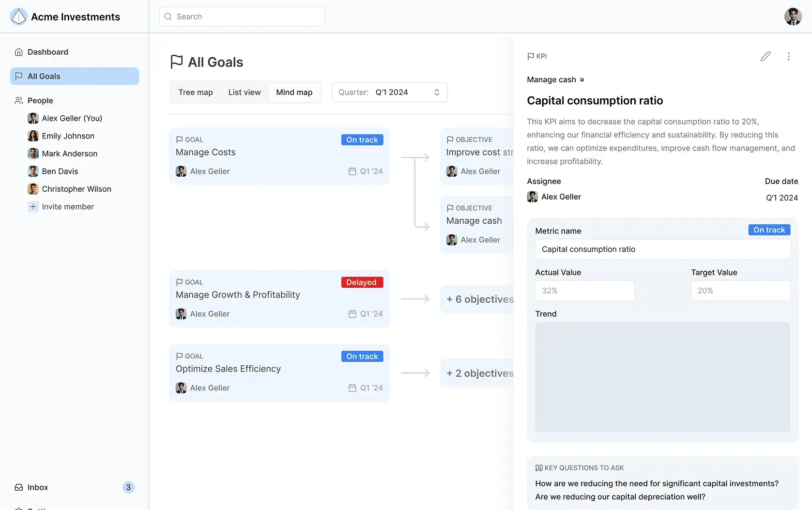Select the Mind map tab
The image size is (812, 510).
tap(294, 92)
